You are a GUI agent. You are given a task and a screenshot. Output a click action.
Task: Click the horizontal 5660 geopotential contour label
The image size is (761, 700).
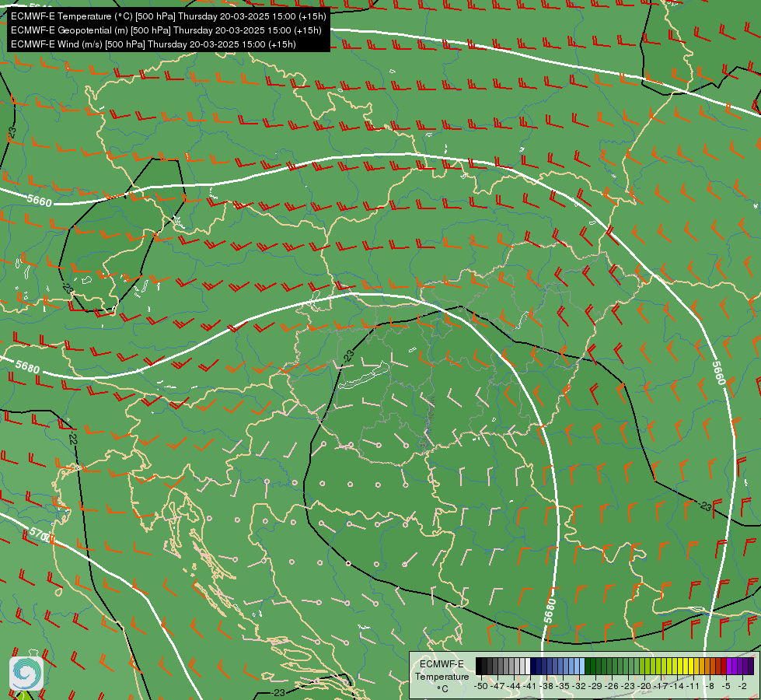[x=39, y=200]
